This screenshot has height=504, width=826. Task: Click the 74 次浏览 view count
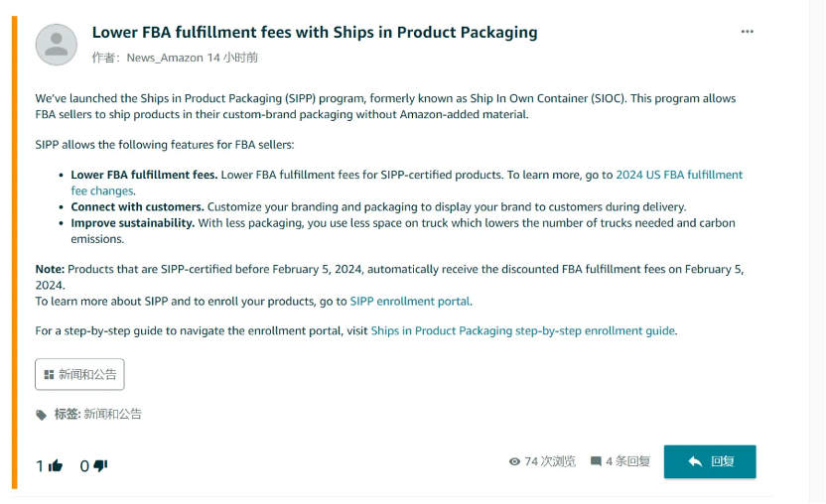[550, 461]
